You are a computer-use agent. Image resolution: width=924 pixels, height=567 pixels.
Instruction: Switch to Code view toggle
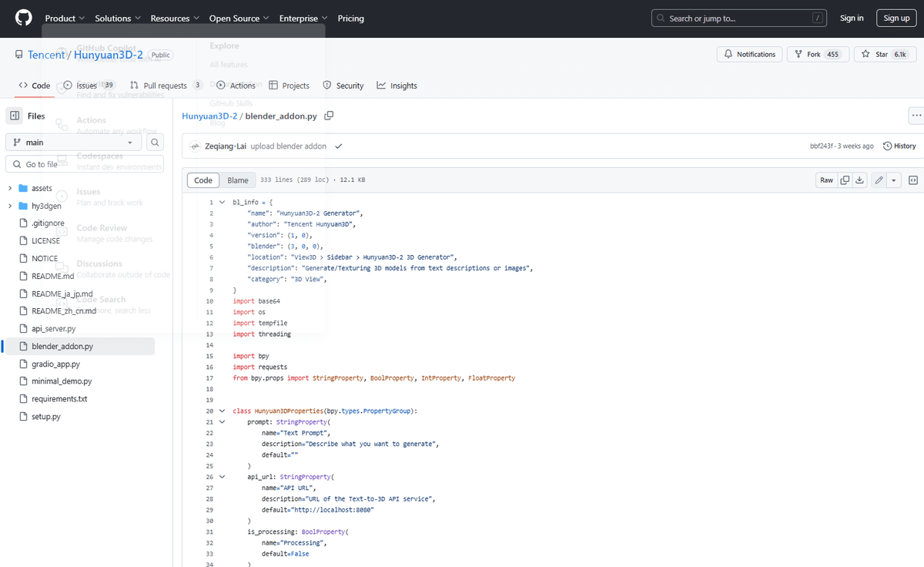click(x=203, y=180)
